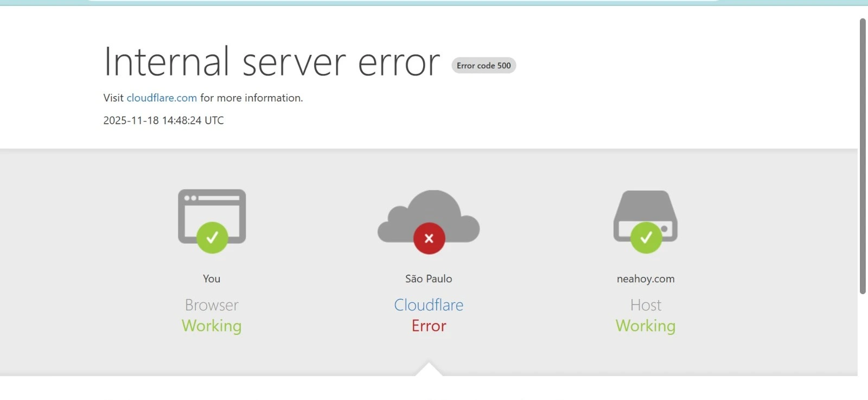The image size is (868, 400).
Task: Click the São Paulo location label
Action: tap(429, 278)
